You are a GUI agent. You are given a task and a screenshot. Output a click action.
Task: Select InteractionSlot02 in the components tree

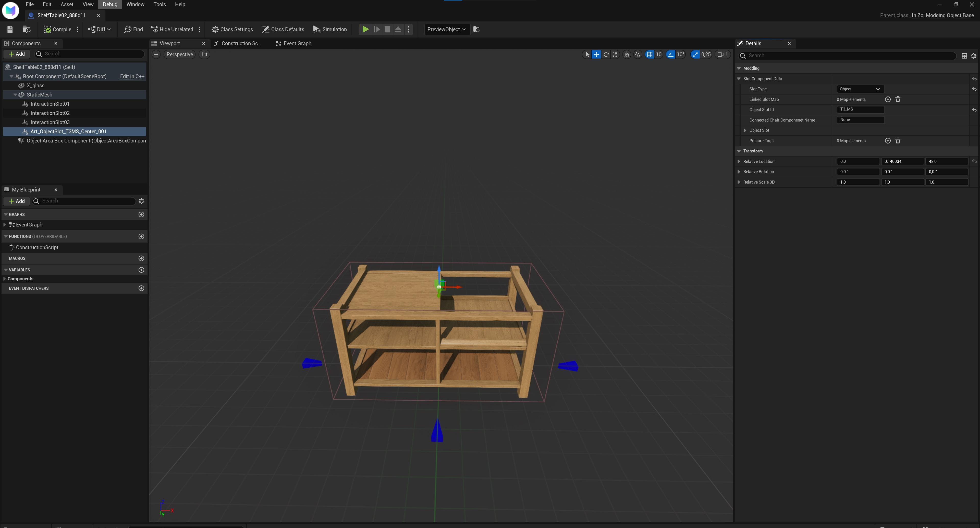50,113
